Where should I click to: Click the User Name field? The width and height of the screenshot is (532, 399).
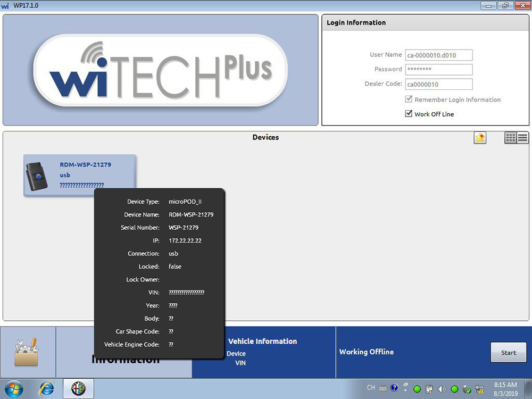click(439, 55)
